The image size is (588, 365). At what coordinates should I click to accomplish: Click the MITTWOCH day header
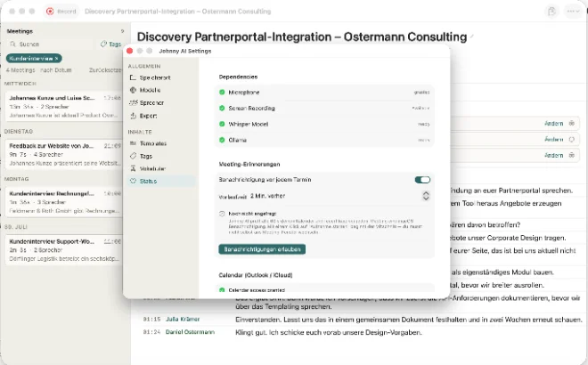click(20, 84)
